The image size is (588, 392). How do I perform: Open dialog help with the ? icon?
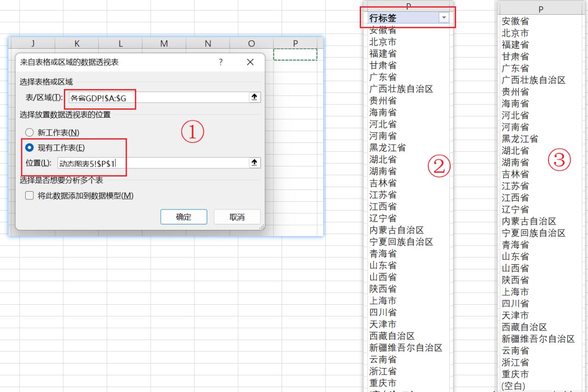[x=221, y=62]
